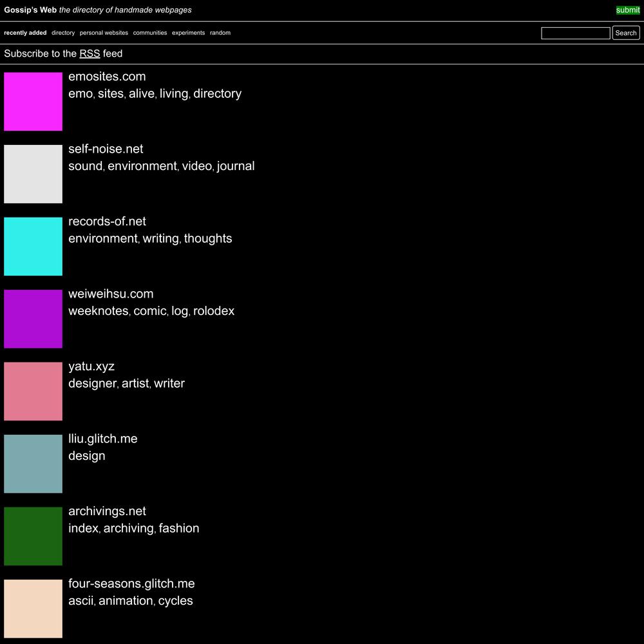The height and width of the screenshot is (644, 644).
Task: Switch to the experiments section
Action: pyautogui.click(x=189, y=33)
